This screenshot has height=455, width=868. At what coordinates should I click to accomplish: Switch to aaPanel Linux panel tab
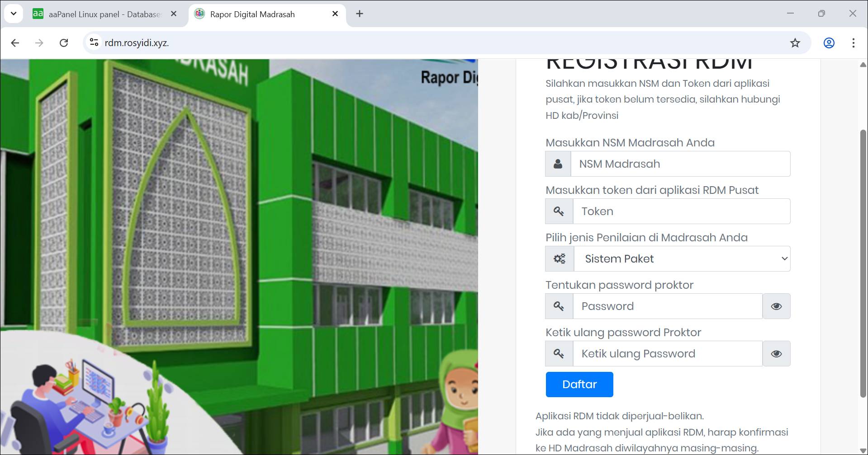(104, 14)
